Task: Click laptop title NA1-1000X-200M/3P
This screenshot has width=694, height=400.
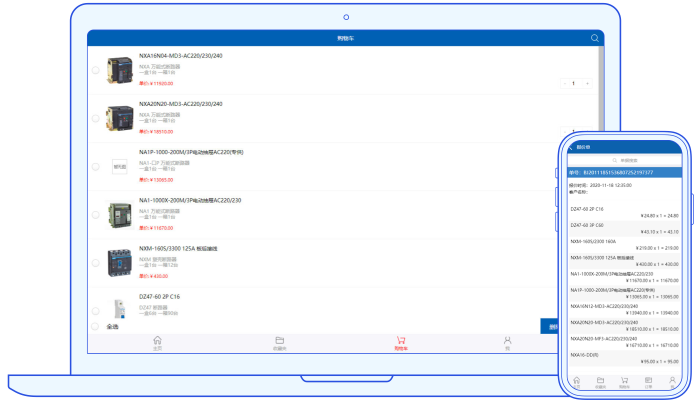Action: (x=190, y=200)
